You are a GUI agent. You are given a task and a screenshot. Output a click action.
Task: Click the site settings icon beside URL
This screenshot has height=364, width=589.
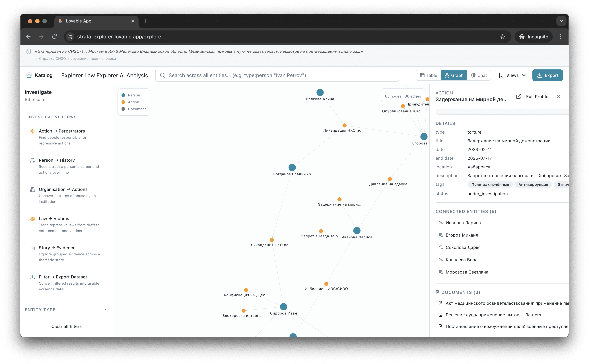70,37
